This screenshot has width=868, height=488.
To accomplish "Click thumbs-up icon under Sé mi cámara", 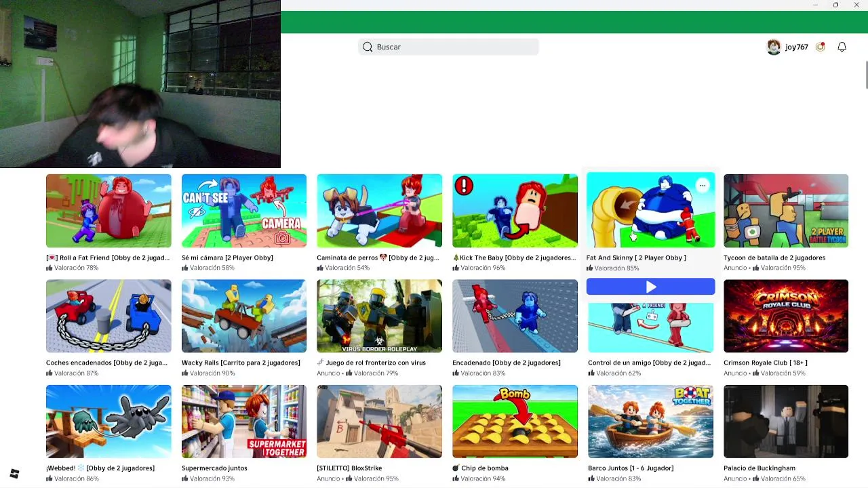I will (x=185, y=268).
